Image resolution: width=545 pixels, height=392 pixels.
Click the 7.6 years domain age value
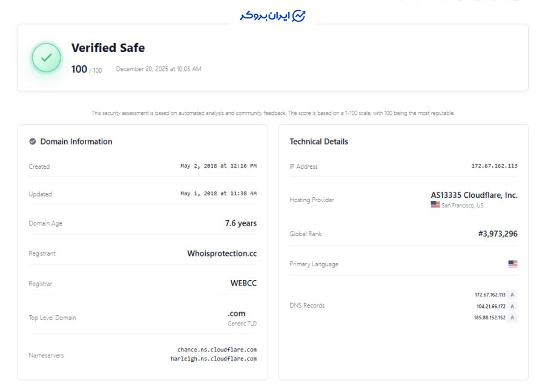click(240, 223)
